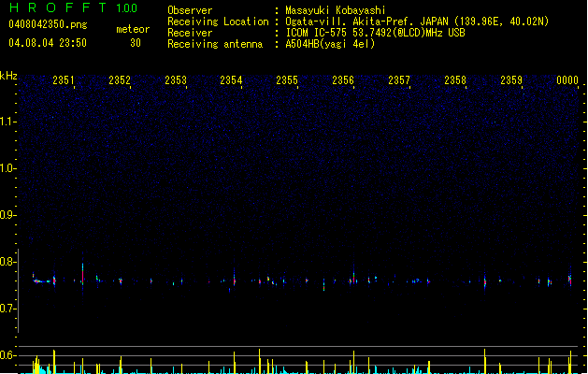Screen dimensions: 588x374
Task: Click the date stamp 04.08.04 23:50
Action: [x=48, y=43]
